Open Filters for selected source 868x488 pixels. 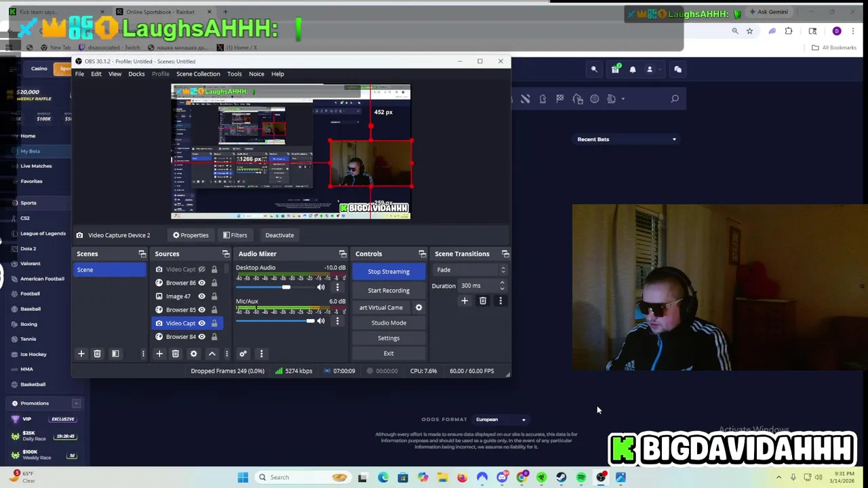pos(235,235)
